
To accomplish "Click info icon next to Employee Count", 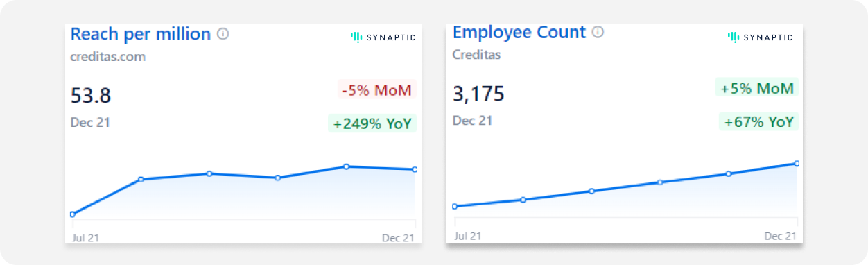I will coord(598,32).
